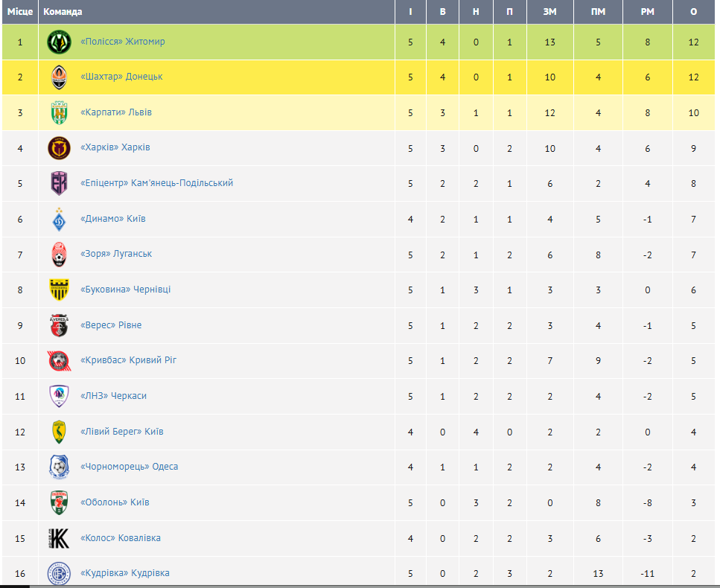Click the Буковина Чернівці club crest

click(x=60, y=290)
